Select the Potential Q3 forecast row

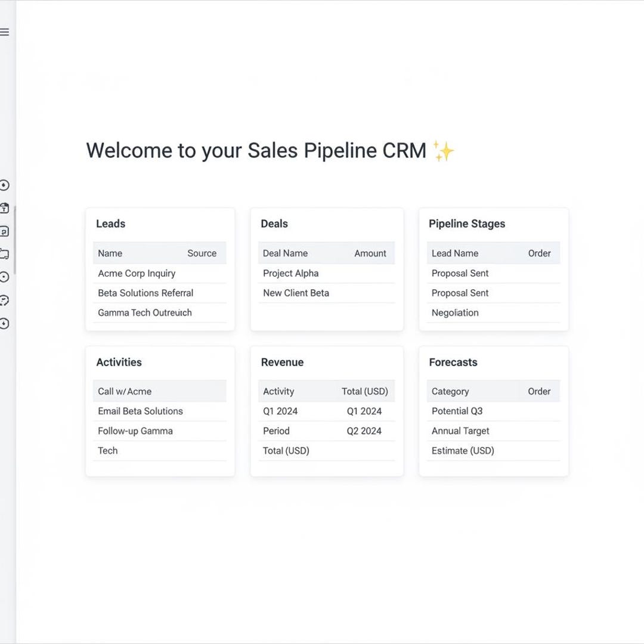[493, 411]
